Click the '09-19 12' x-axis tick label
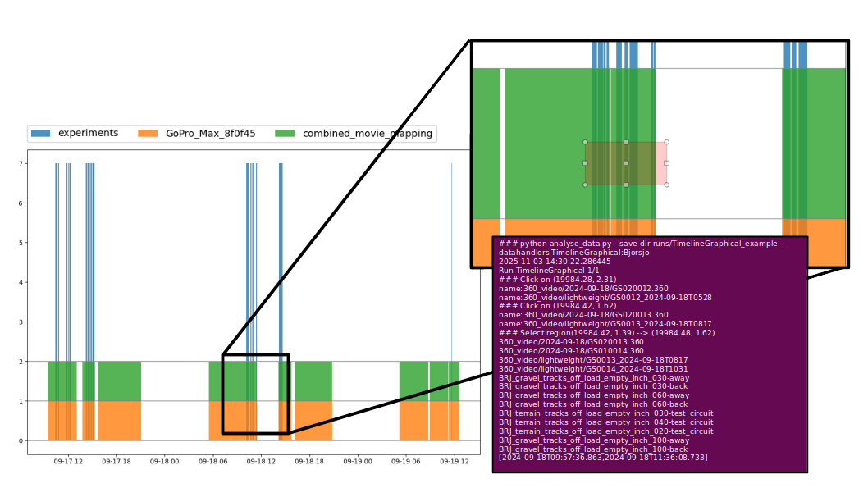868x488 pixels. point(454,462)
